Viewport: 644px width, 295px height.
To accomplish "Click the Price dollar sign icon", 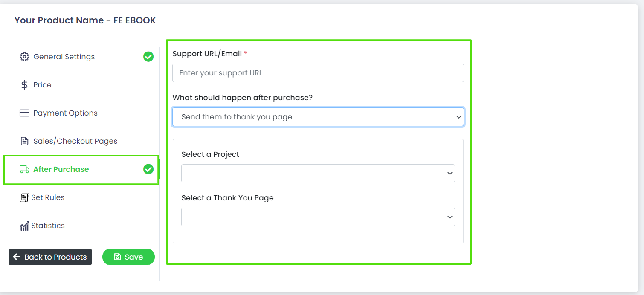I will pyautogui.click(x=24, y=85).
